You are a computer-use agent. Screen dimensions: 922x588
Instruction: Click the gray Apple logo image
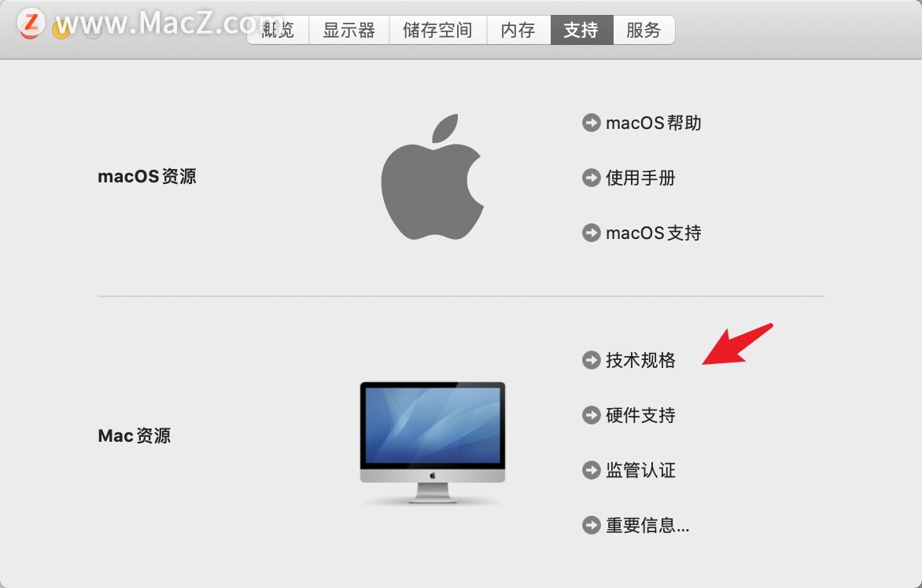coord(432,177)
